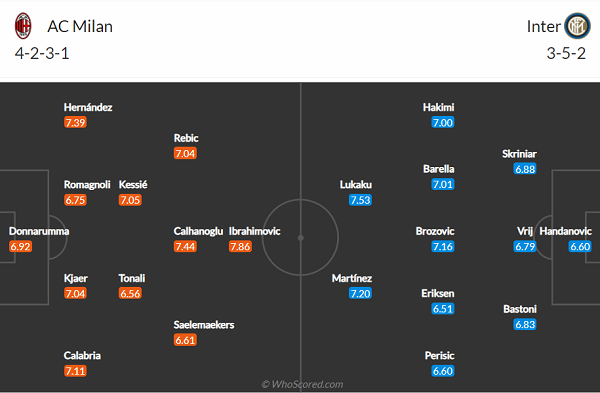Select Lukaku's 7.53 rating badge
The height and width of the screenshot is (393, 600).
point(360,200)
